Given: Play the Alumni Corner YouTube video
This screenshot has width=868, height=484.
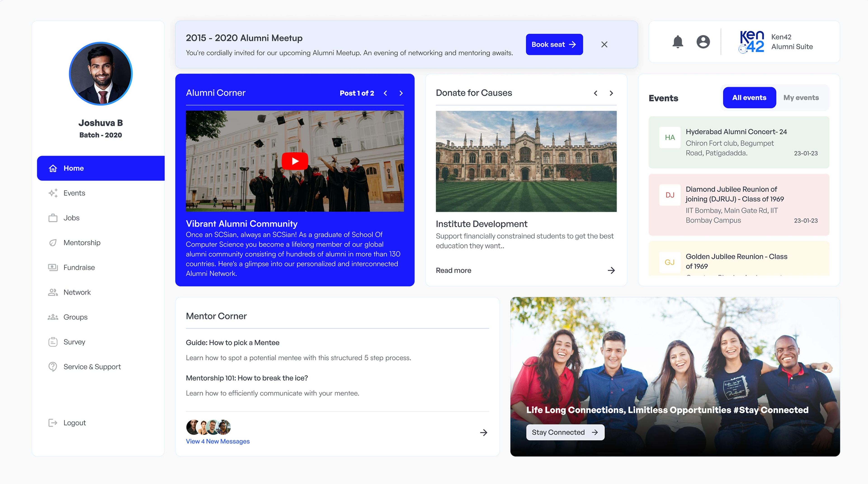Looking at the screenshot, I should point(295,161).
